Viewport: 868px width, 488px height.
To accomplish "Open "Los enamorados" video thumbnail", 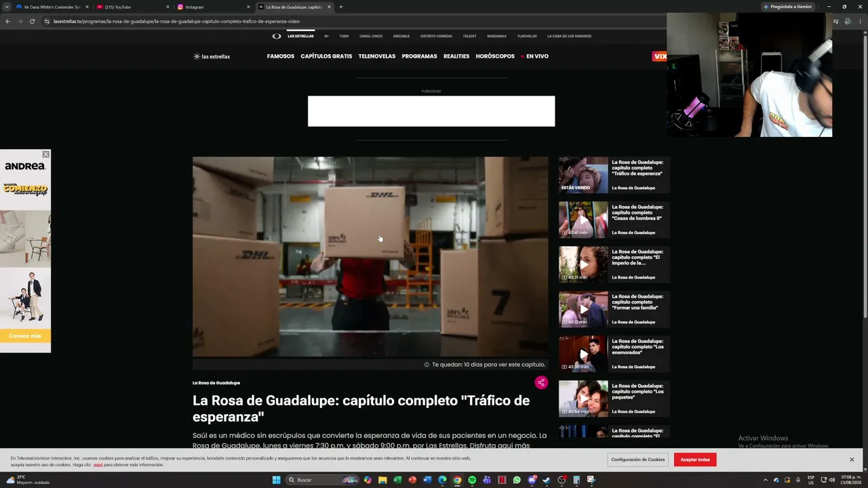I will [583, 354].
